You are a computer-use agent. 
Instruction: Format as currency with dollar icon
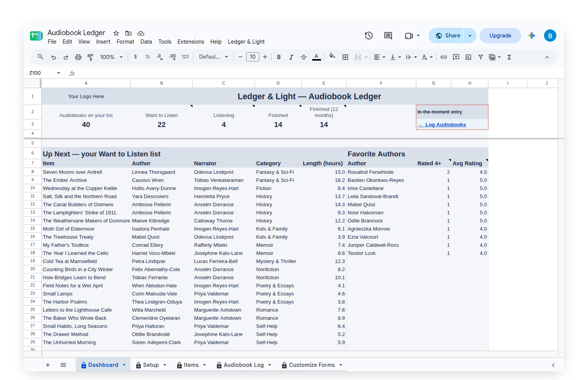(x=135, y=57)
